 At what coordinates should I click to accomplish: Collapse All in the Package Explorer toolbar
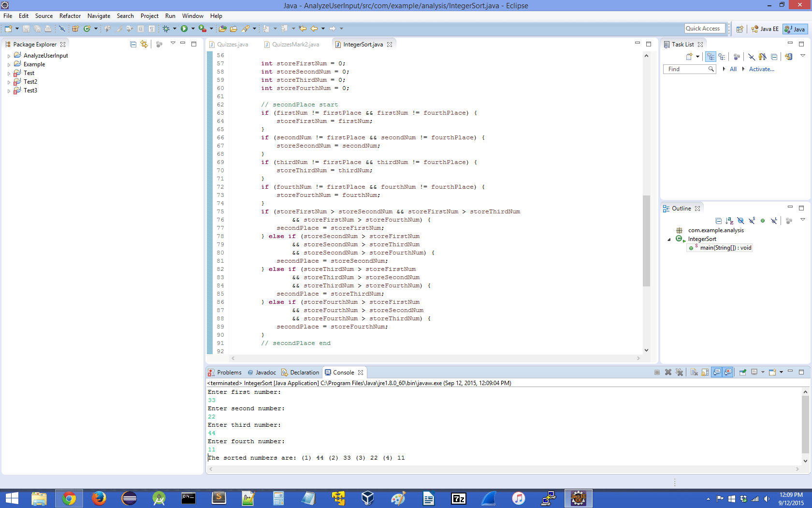[x=132, y=44]
